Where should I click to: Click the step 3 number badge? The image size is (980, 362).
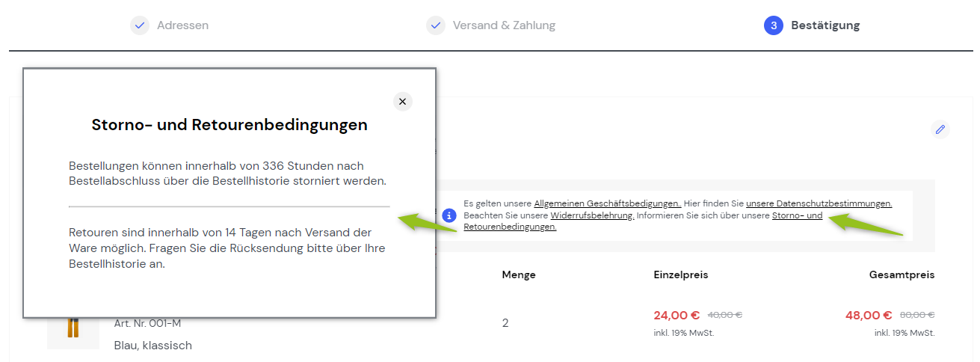coord(773,25)
